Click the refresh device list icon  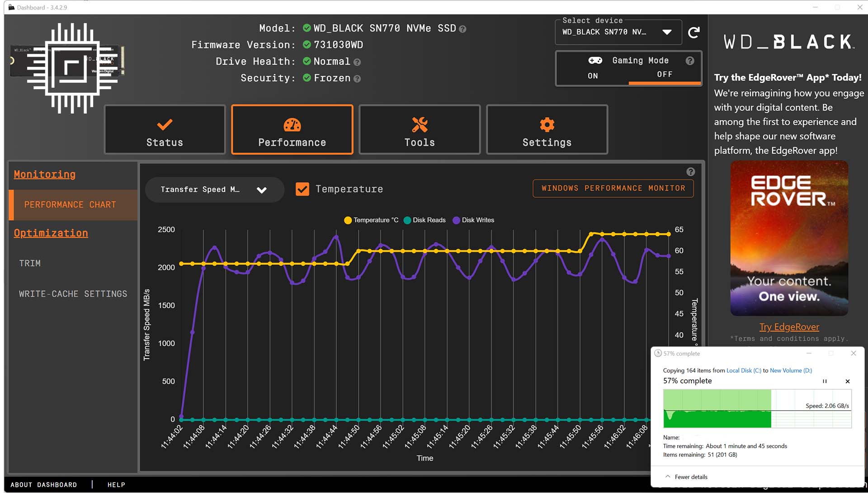693,33
